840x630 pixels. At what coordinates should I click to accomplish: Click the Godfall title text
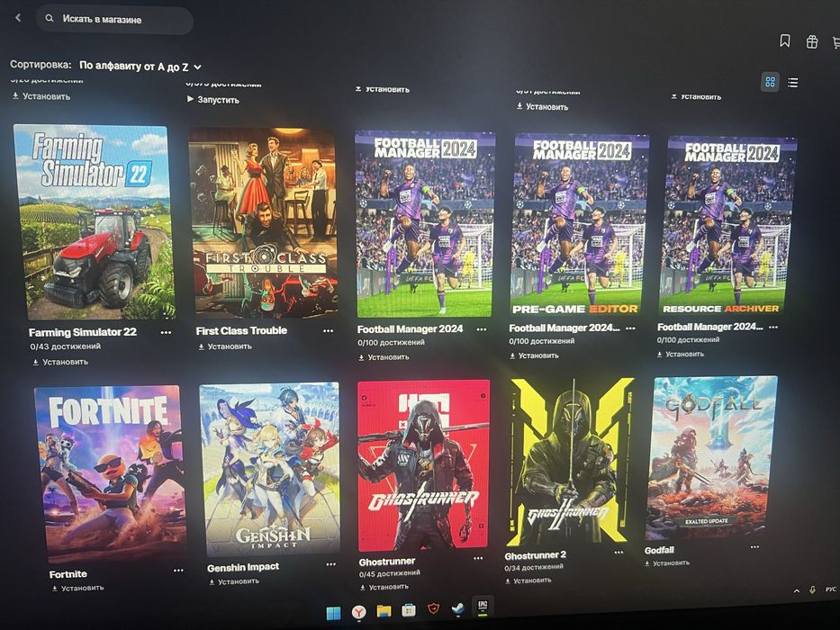(659, 550)
